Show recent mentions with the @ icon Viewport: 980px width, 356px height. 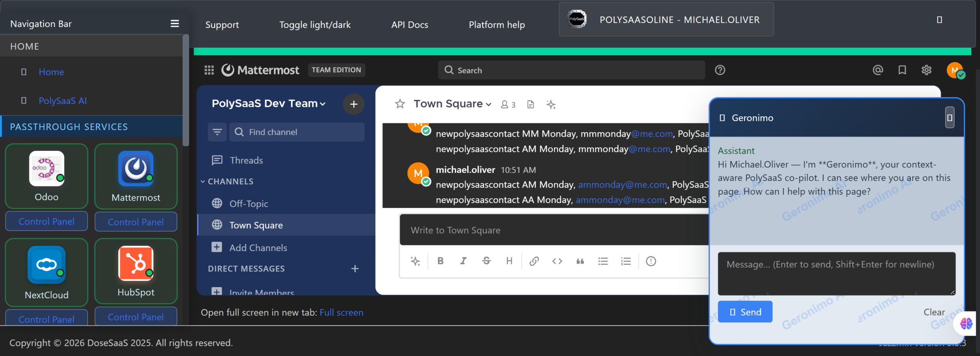point(878,70)
